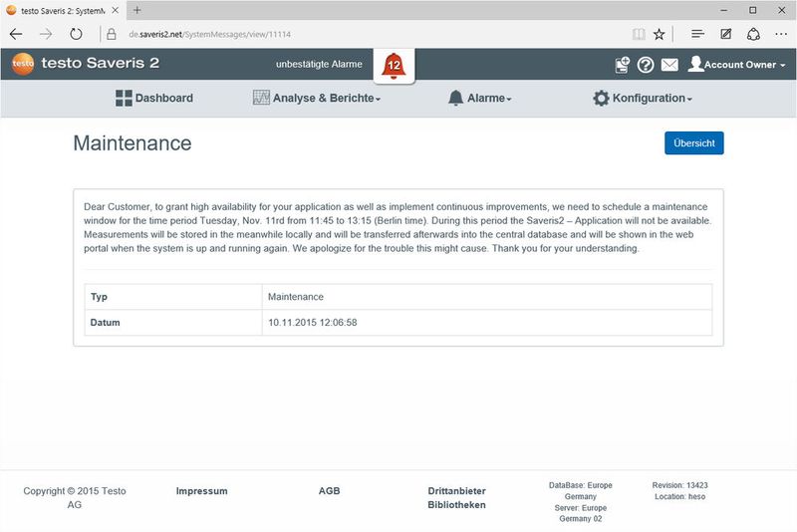Click the Übersicht button
This screenshot has width=797, height=532.
pyautogui.click(x=693, y=143)
